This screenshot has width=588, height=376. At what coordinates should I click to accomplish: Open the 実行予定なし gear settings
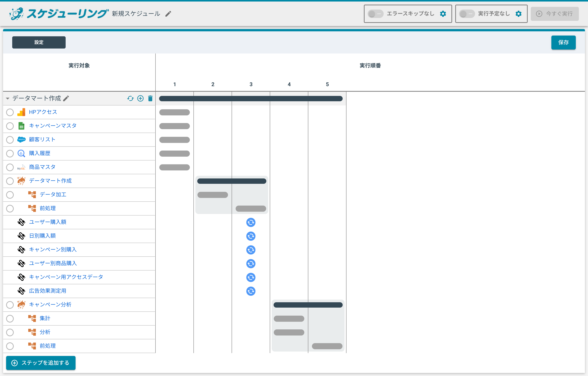518,14
